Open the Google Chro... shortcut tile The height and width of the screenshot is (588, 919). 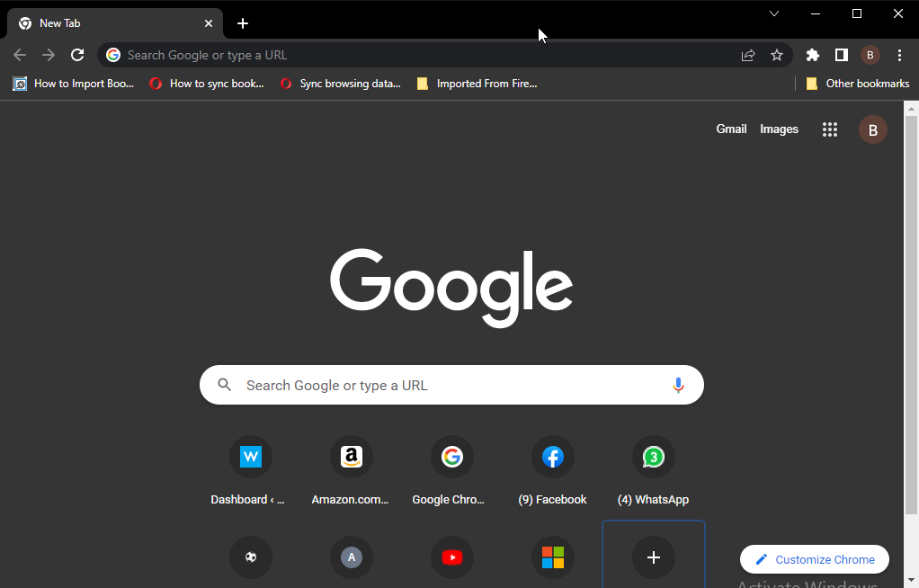pos(452,471)
